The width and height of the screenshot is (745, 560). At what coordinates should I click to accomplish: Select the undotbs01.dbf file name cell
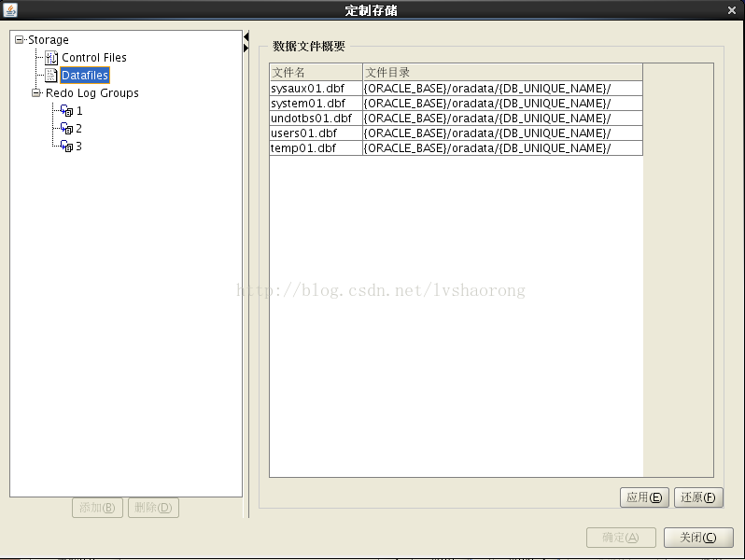tap(316, 119)
